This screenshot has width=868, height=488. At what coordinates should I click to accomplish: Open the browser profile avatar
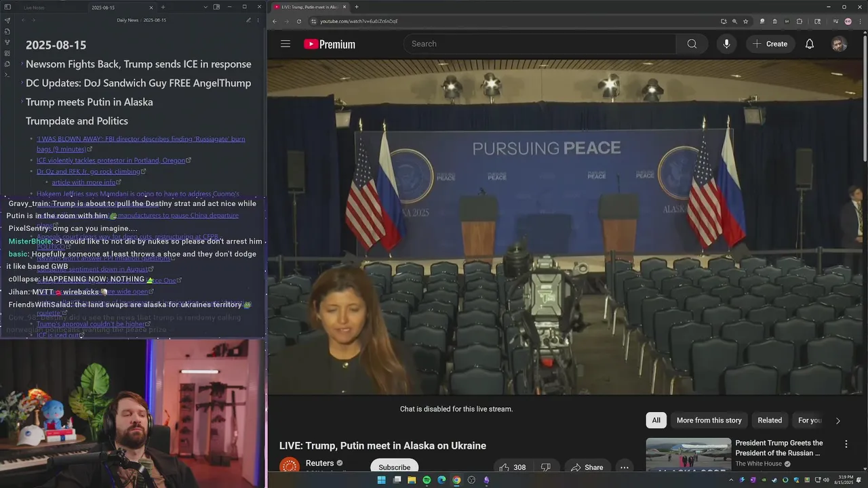point(848,21)
